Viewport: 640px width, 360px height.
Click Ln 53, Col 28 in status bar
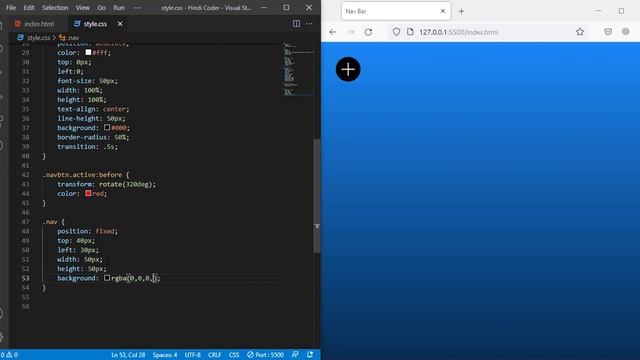(x=128, y=355)
